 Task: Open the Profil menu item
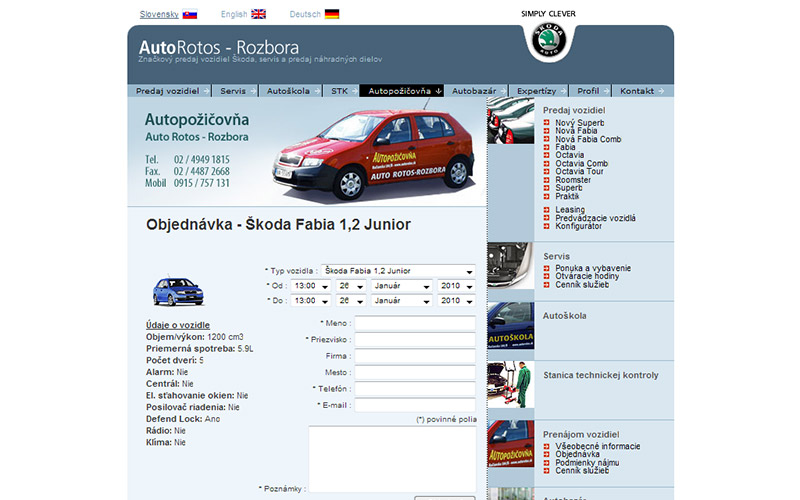[590, 91]
